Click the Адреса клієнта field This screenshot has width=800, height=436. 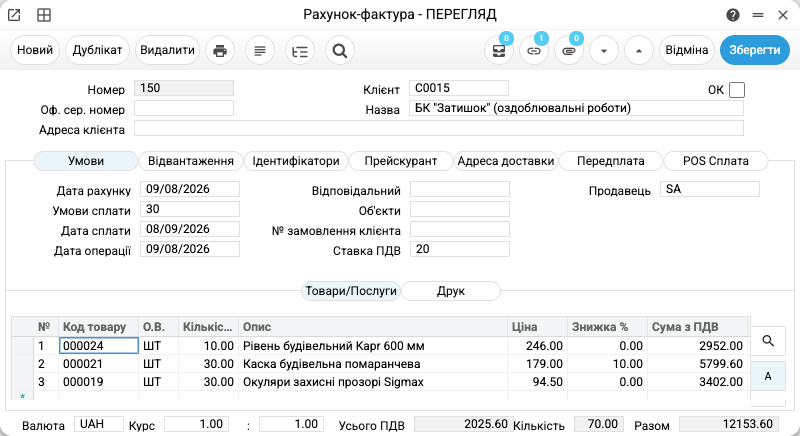tap(439, 129)
